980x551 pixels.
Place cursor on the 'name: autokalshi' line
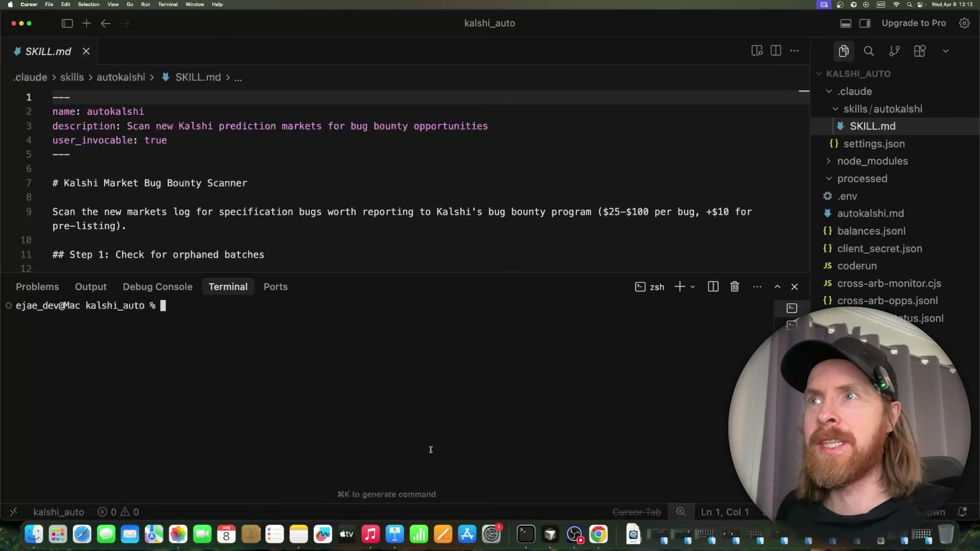coord(98,112)
